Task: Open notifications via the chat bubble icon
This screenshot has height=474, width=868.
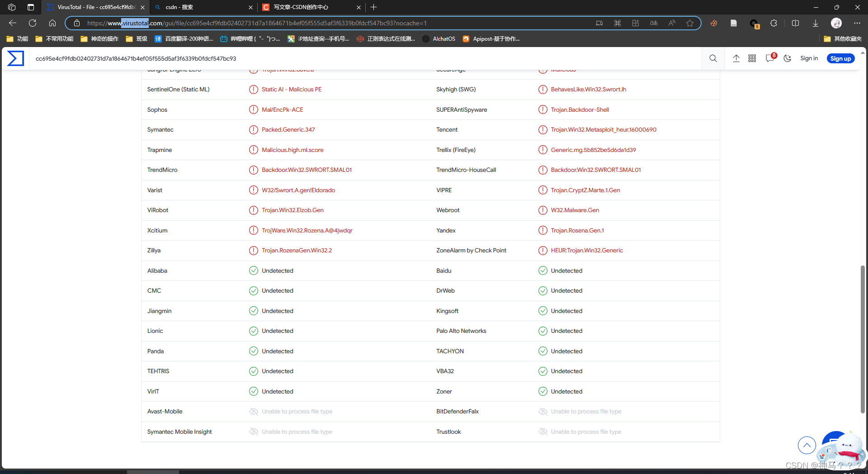Action: pyautogui.click(x=769, y=58)
